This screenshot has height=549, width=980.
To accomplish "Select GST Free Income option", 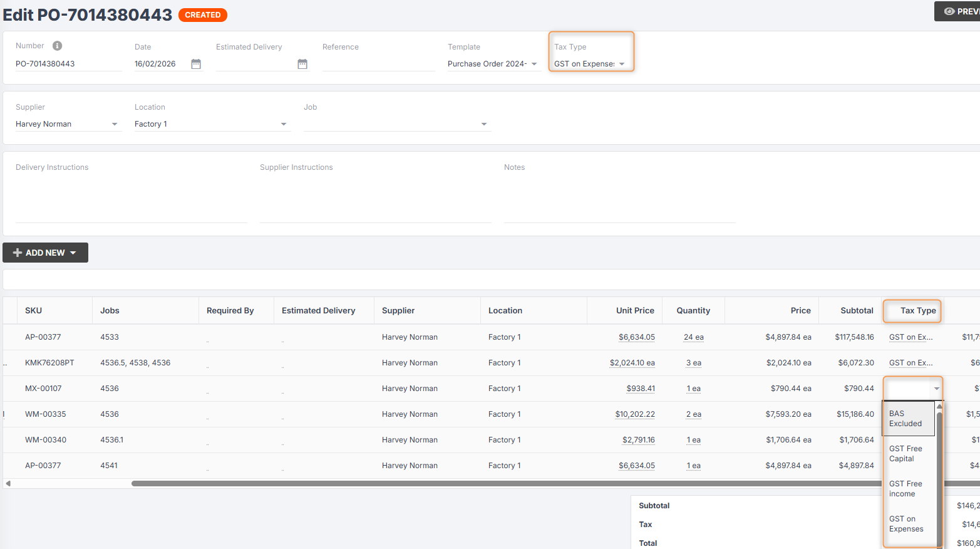I will pyautogui.click(x=909, y=489).
